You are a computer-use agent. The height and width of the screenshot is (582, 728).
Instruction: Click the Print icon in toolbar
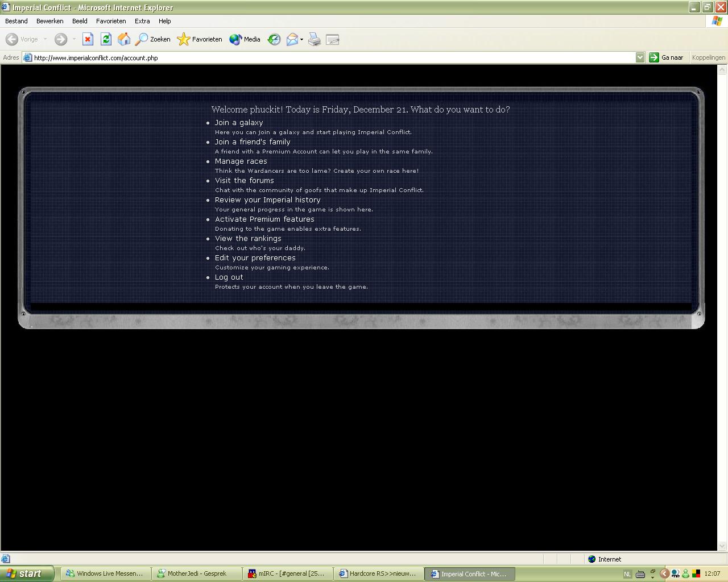click(x=315, y=39)
